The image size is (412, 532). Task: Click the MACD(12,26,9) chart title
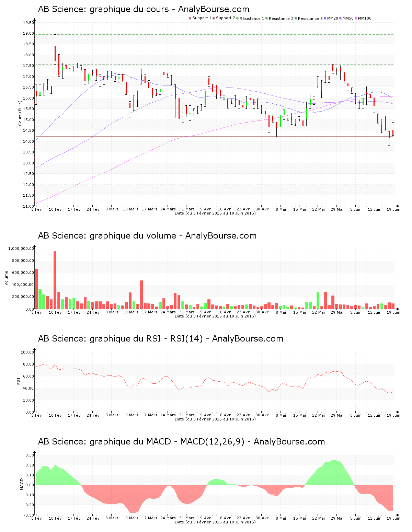[181, 442]
